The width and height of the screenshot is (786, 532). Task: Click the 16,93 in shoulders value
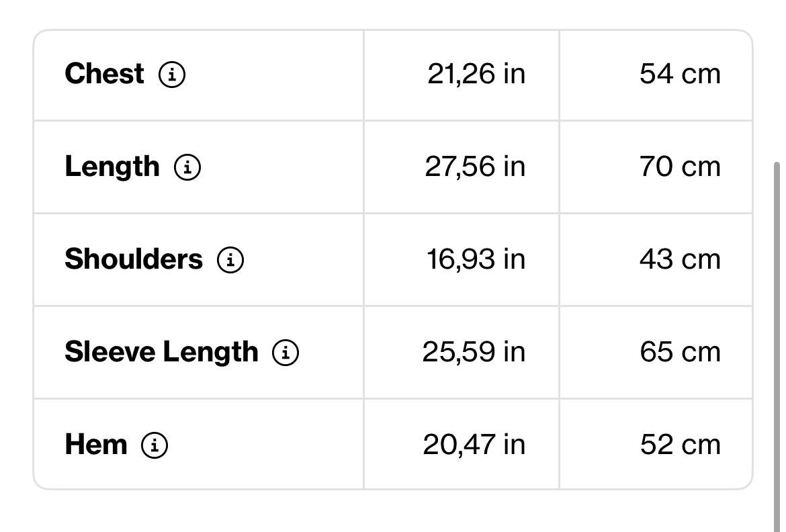476,259
